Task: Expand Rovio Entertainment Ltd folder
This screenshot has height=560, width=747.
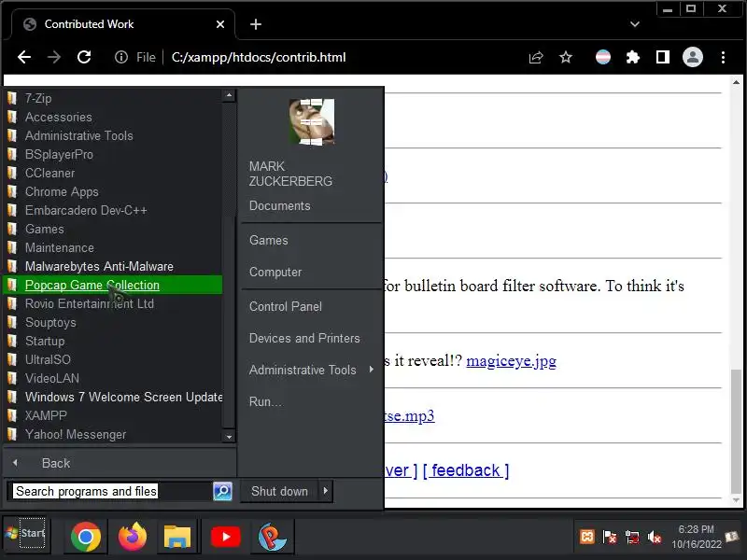Action: coord(112,304)
